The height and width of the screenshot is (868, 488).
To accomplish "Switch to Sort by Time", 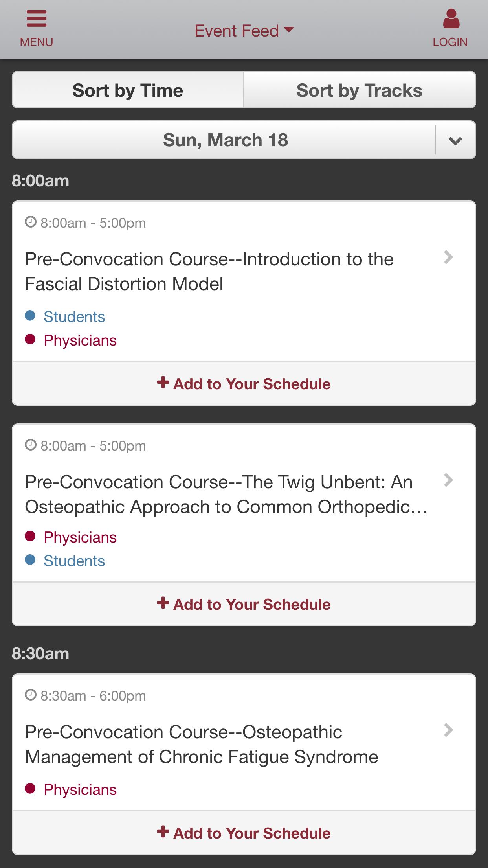I will (128, 90).
